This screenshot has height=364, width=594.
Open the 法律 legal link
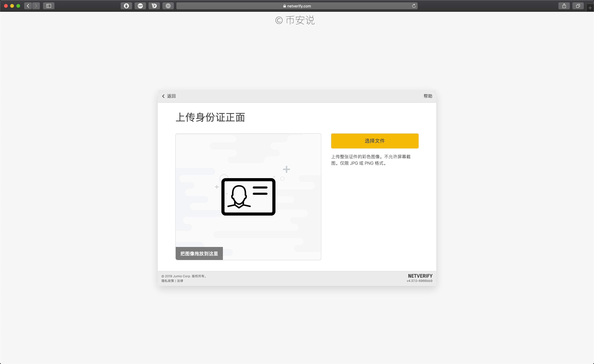click(x=180, y=281)
